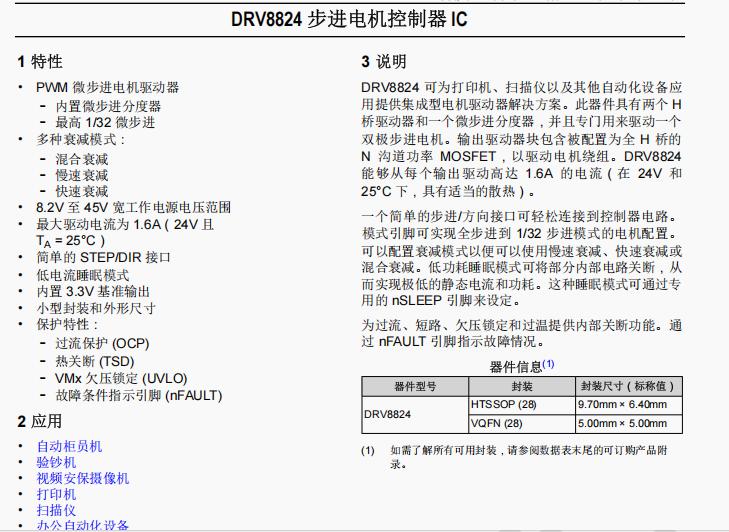729x532 pixels.
Task: Select the 扫描仪 link
Action: (56, 510)
